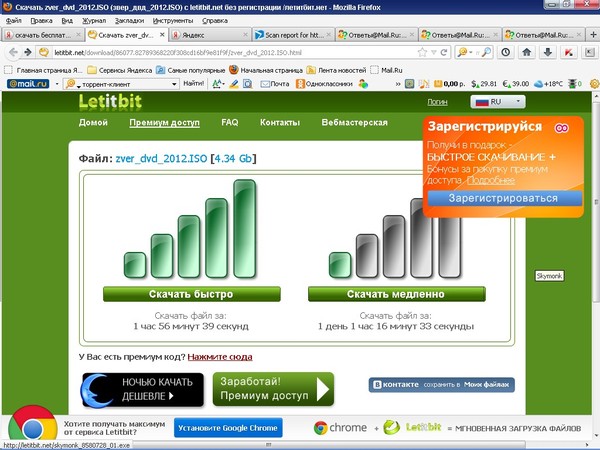Switch to the скачать бесплат... tab
The height and width of the screenshot is (450, 600).
pos(42,35)
